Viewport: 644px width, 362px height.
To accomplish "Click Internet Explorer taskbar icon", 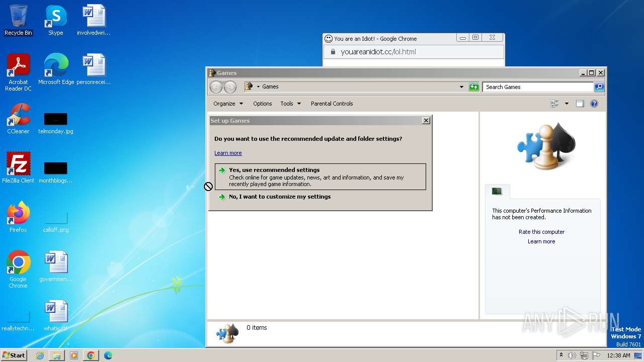I will [x=40, y=355].
